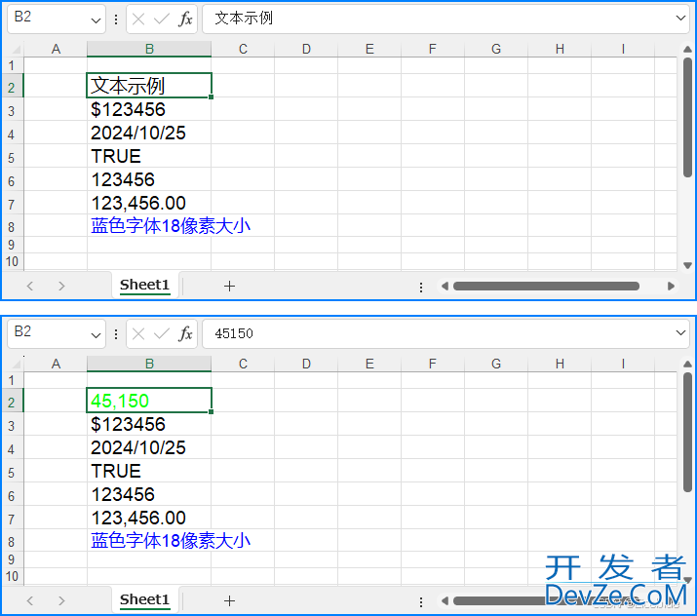The width and height of the screenshot is (697, 616).
Task: Select cell TRUE in bottom spreadsheet
Action: click(149, 471)
